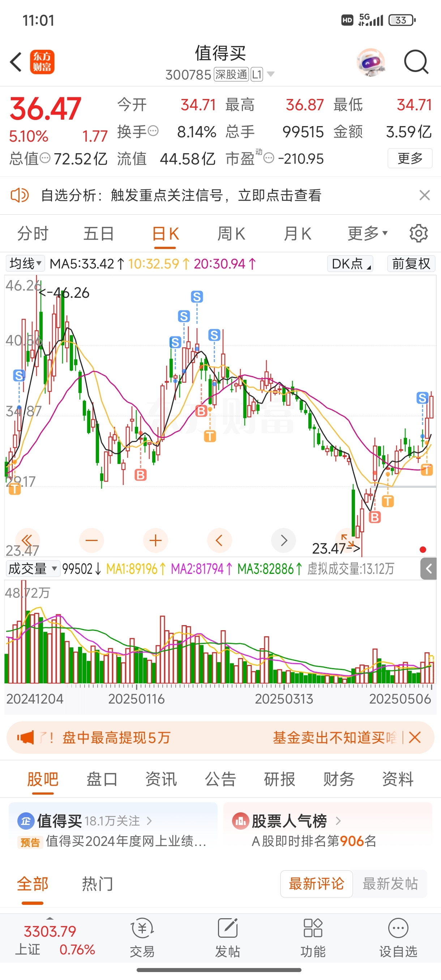Switch to the 财务 tab
This screenshot has width=441, height=980.
coord(339,779)
